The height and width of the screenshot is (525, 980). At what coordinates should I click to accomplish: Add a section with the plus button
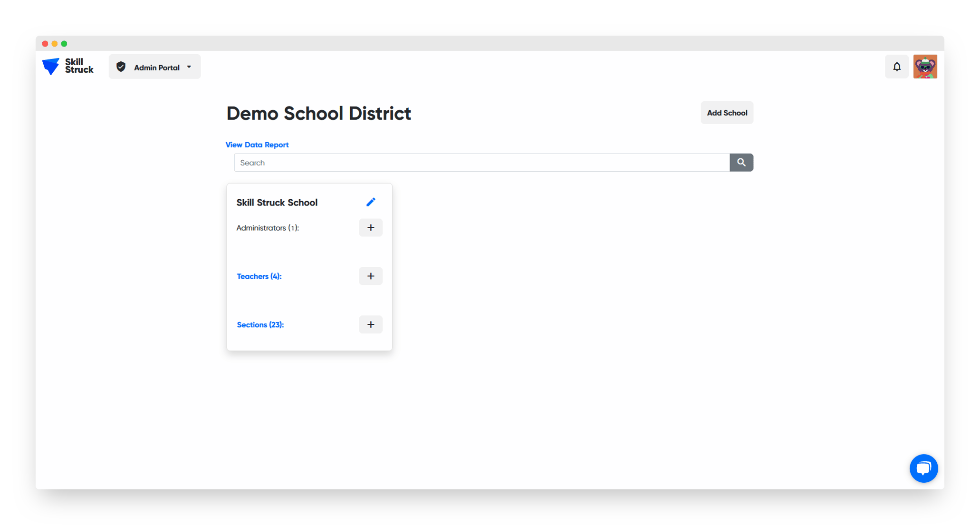371,325
